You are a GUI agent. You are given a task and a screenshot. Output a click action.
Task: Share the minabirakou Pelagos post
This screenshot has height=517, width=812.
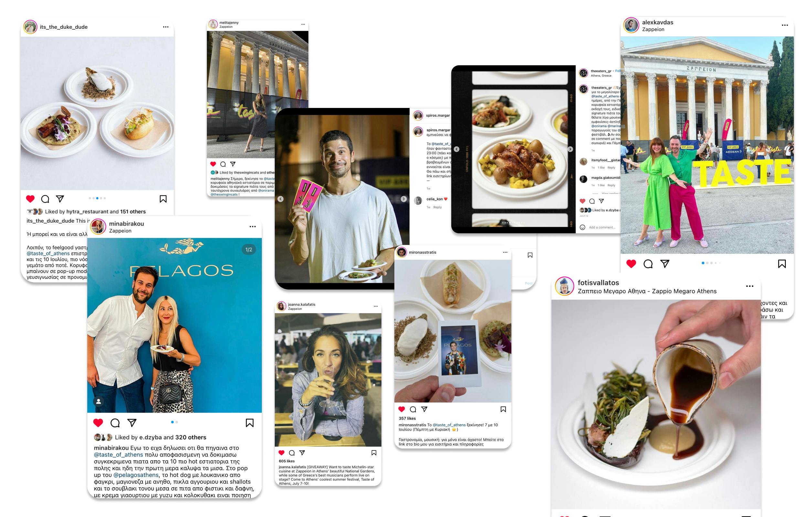(x=132, y=423)
